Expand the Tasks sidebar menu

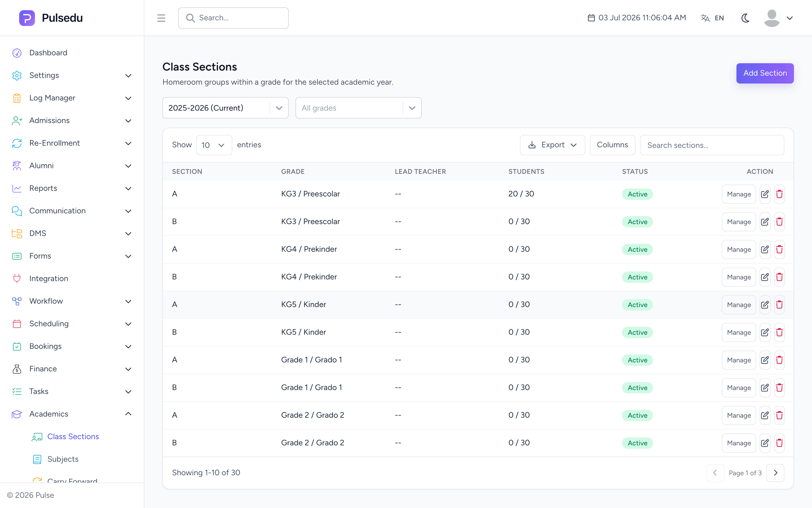click(72, 391)
